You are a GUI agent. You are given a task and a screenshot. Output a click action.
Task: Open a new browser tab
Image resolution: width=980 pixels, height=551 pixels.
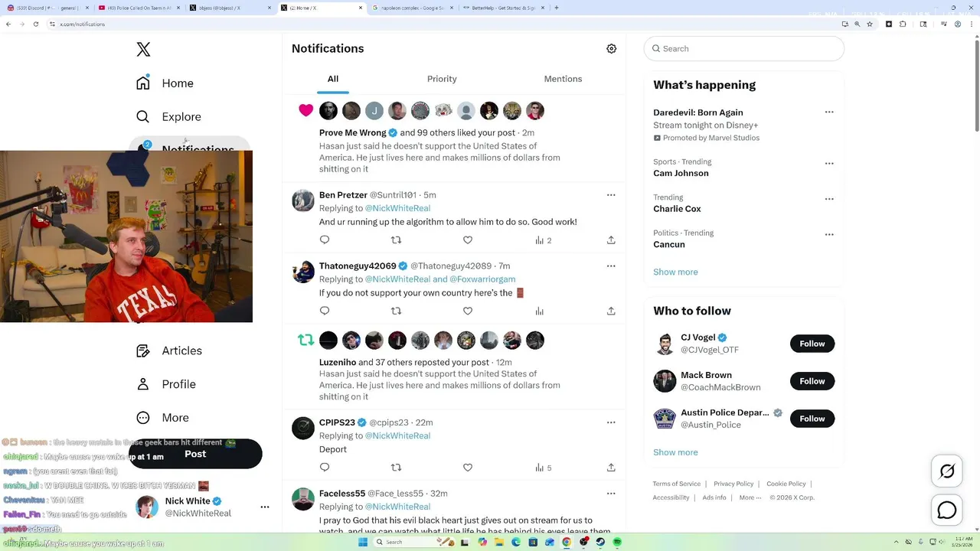[556, 8]
